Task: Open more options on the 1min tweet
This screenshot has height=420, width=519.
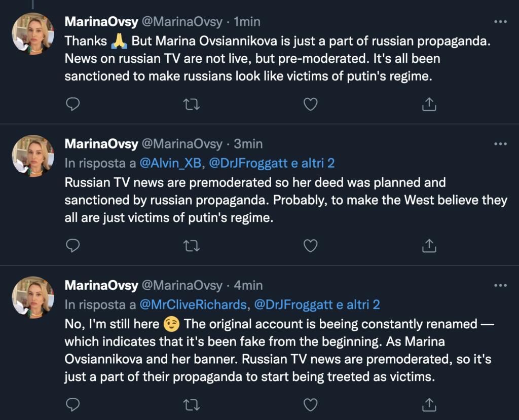Action: click(500, 22)
